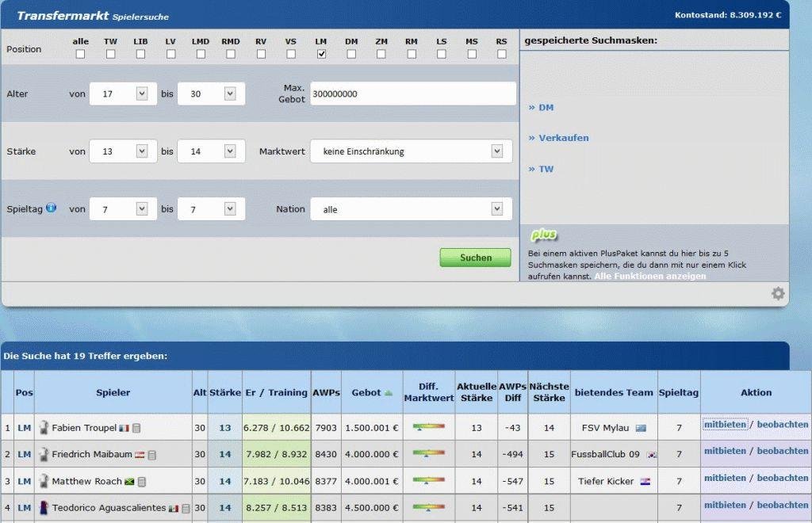812x523 pixels.
Task: Open the Alter von dropdown showing 17
Action: tap(123, 94)
